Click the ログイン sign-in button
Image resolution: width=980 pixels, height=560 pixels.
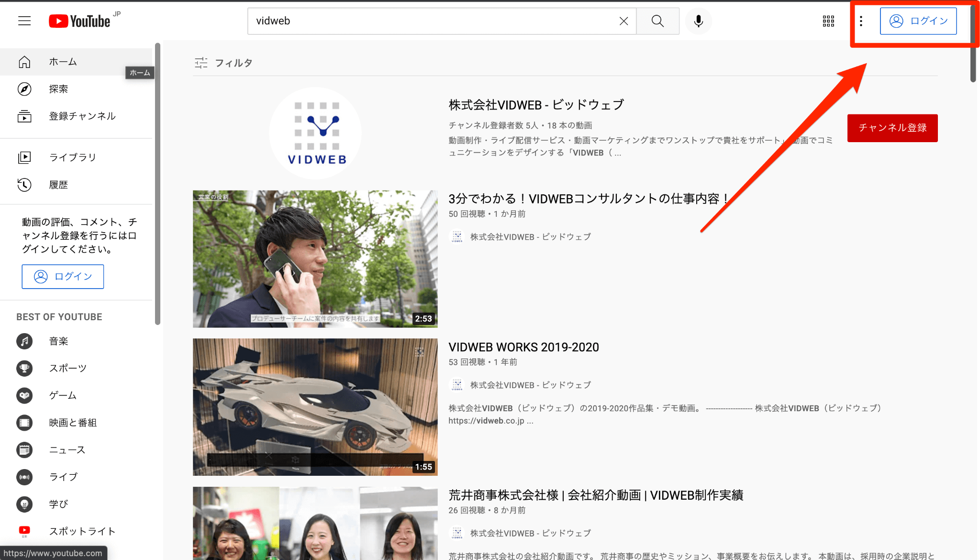coord(919,20)
